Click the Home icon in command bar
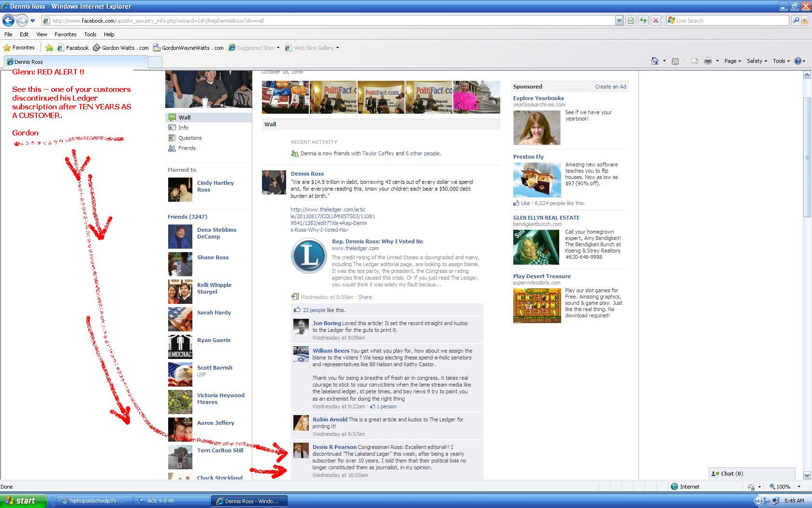Viewport: 812px width, 508px height. tap(655, 61)
